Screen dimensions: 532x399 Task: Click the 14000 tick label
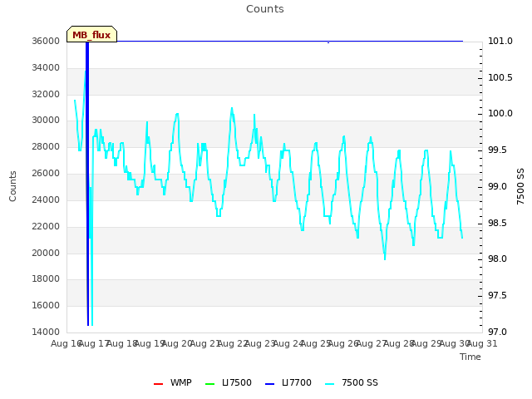46,332
